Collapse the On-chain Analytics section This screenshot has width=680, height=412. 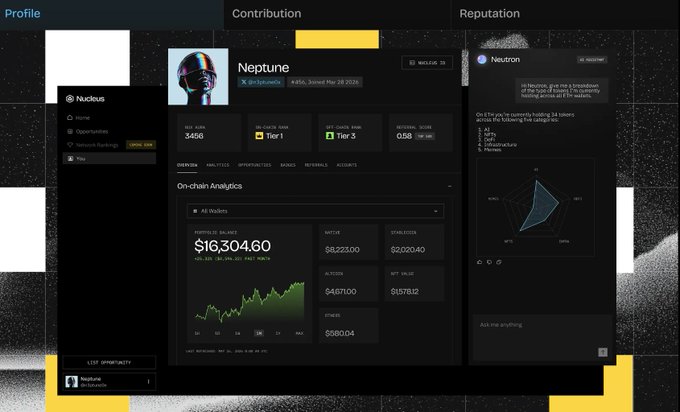(450, 186)
